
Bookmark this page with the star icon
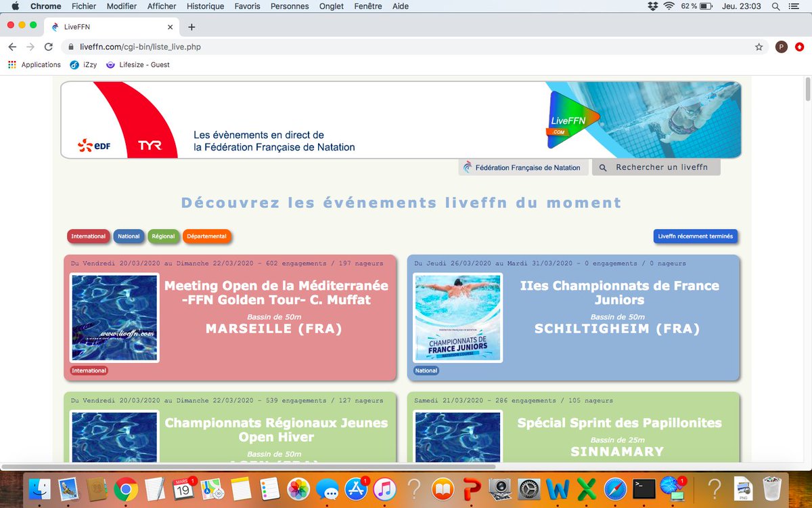(x=759, y=47)
